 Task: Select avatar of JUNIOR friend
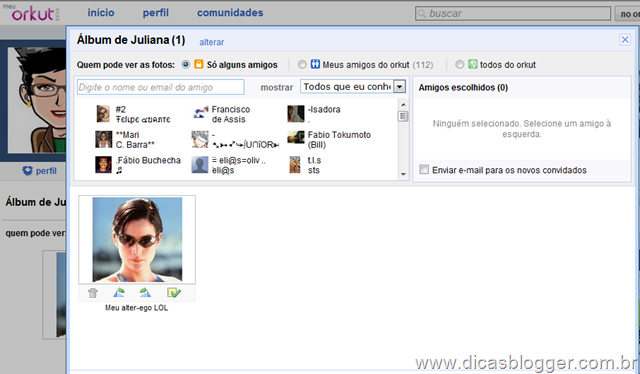coord(200,140)
